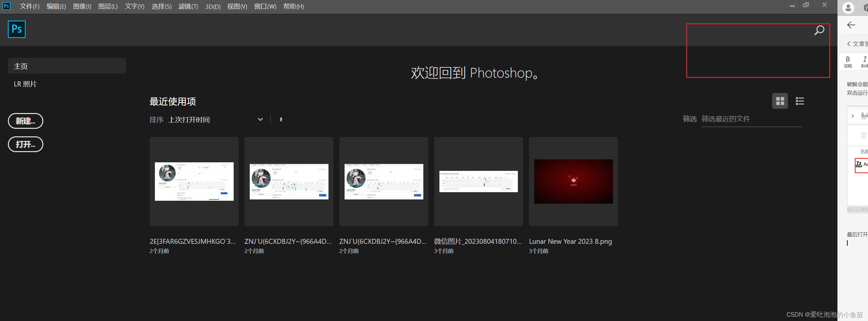Select the 主页 sidebar tab
This screenshot has width=868, height=321.
tap(67, 66)
